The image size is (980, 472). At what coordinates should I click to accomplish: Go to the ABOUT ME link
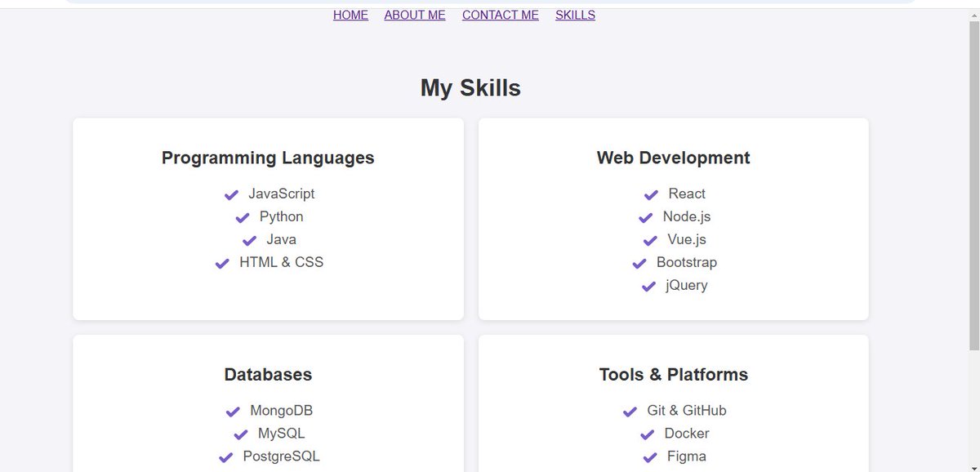[415, 15]
